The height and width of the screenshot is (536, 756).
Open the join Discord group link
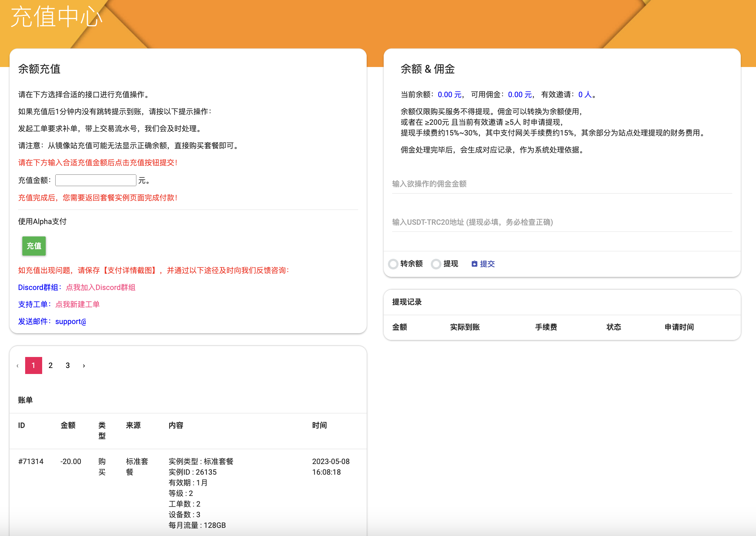pos(101,287)
